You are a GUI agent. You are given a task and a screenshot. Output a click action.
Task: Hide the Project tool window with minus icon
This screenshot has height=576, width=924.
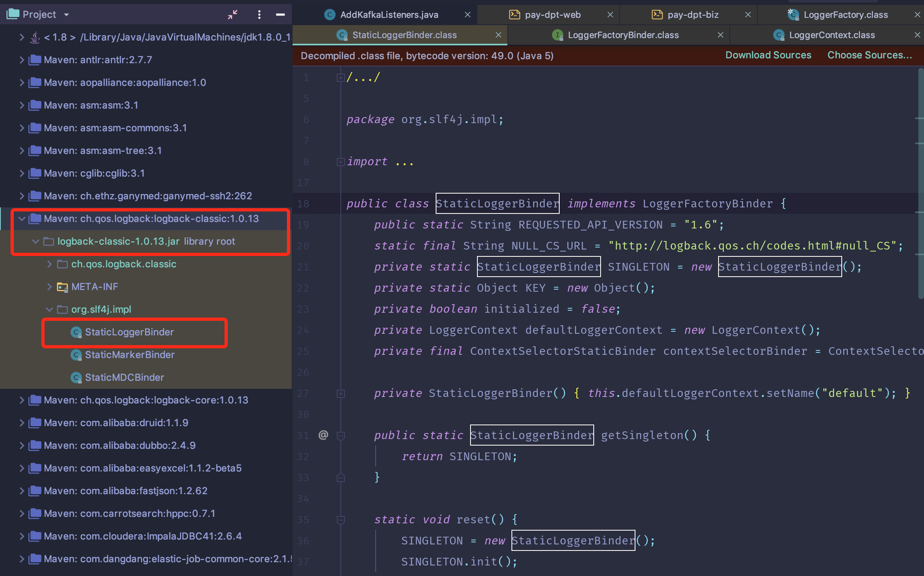click(280, 15)
